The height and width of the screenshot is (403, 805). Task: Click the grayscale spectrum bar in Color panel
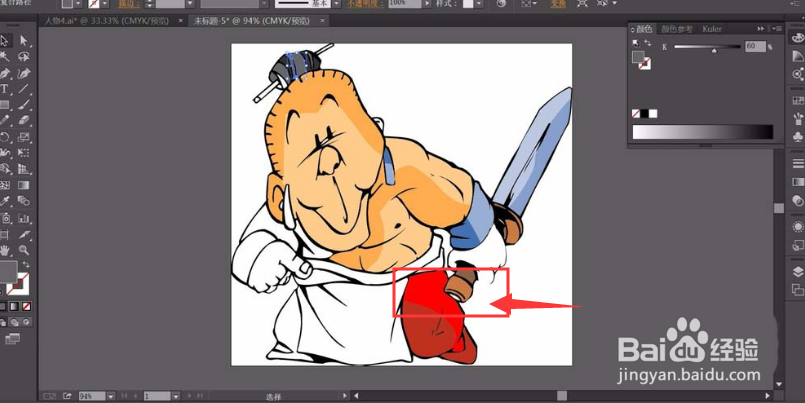click(702, 132)
